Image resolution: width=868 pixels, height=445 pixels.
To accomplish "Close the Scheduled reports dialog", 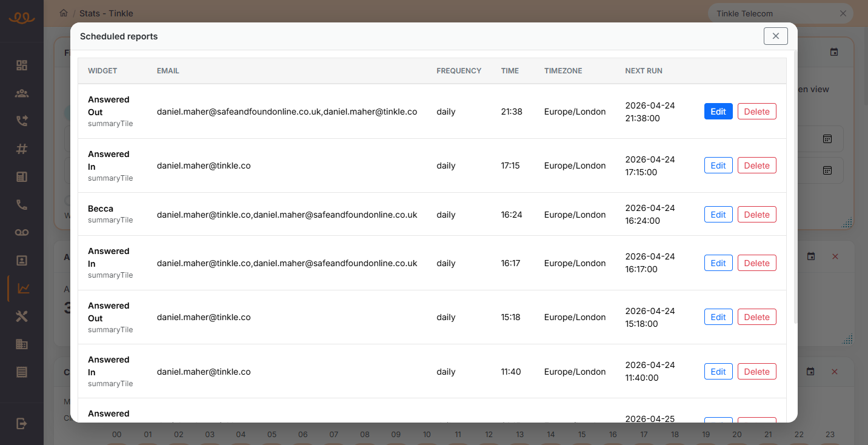I will point(775,36).
